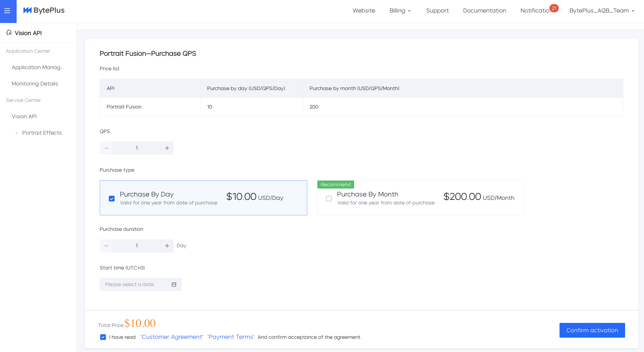Increase QPS with the plus button

coord(167,148)
